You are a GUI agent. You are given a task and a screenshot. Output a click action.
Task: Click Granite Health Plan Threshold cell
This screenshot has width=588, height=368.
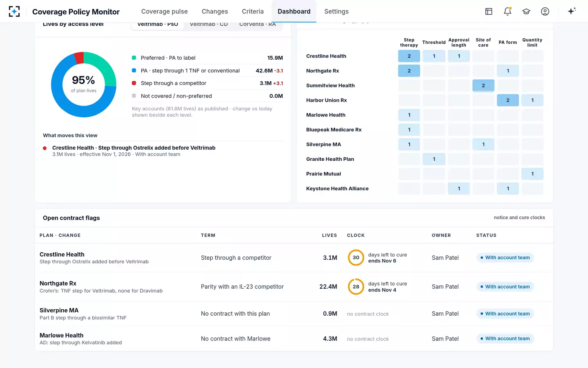coord(434,159)
